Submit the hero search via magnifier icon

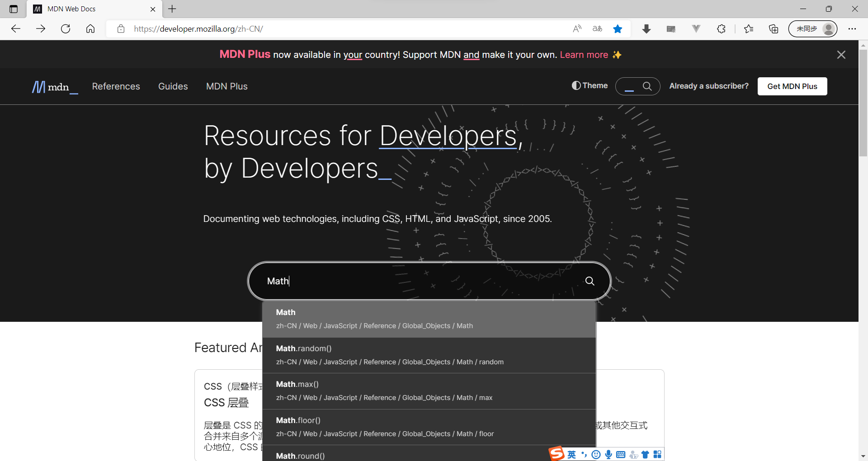(x=590, y=281)
